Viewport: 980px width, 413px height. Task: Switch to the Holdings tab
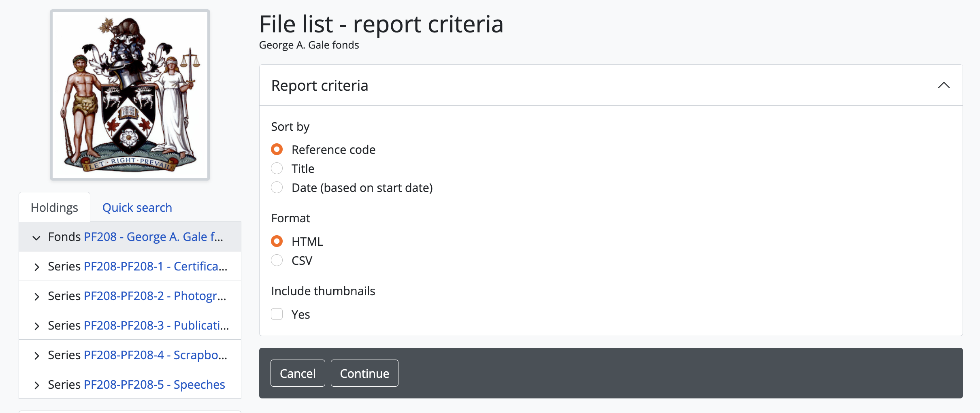click(x=54, y=207)
